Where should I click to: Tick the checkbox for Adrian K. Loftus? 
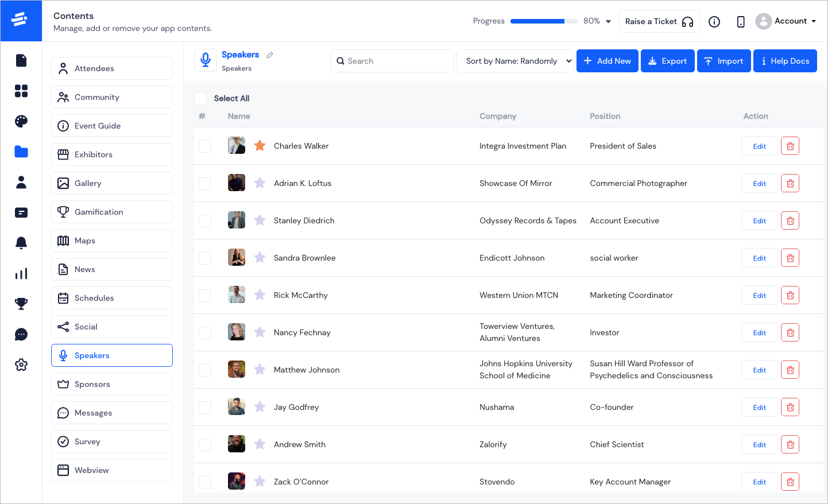pyautogui.click(x=205, y=184)
